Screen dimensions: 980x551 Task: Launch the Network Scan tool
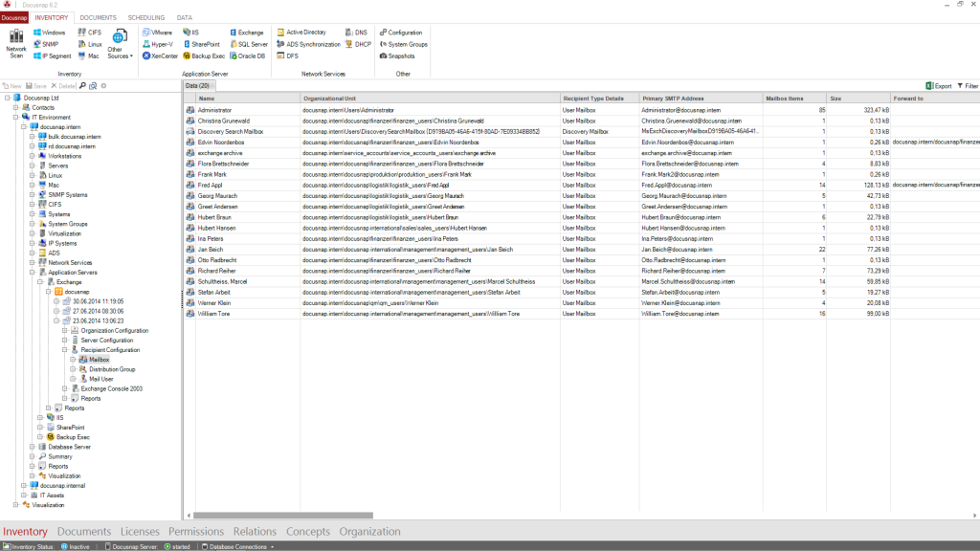click(x=16, y=43)
